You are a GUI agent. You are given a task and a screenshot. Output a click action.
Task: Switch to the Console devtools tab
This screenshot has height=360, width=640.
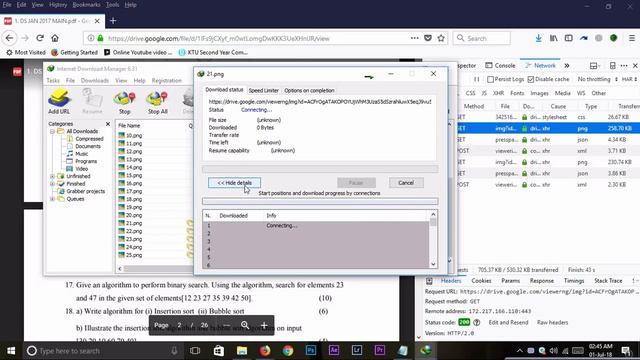[500, 66]
